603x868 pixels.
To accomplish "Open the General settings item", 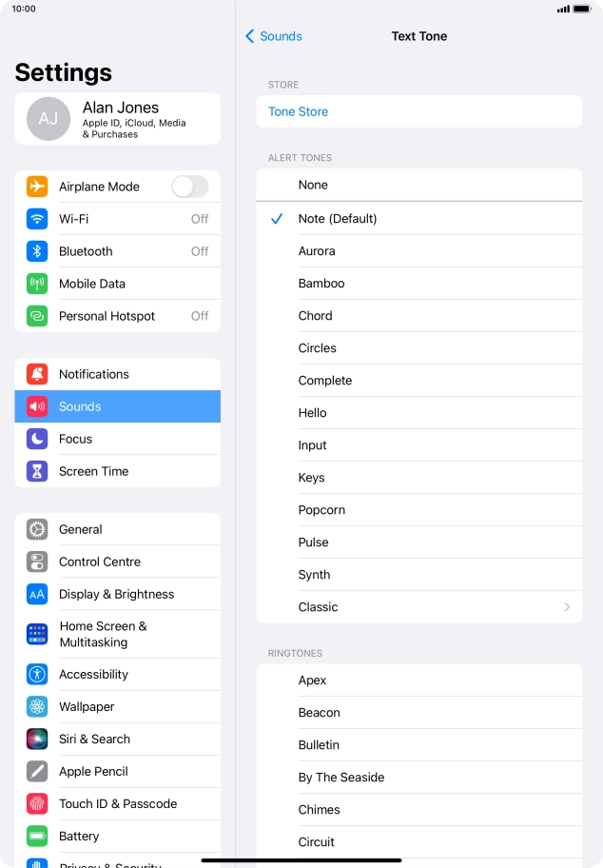I will 117,529.
